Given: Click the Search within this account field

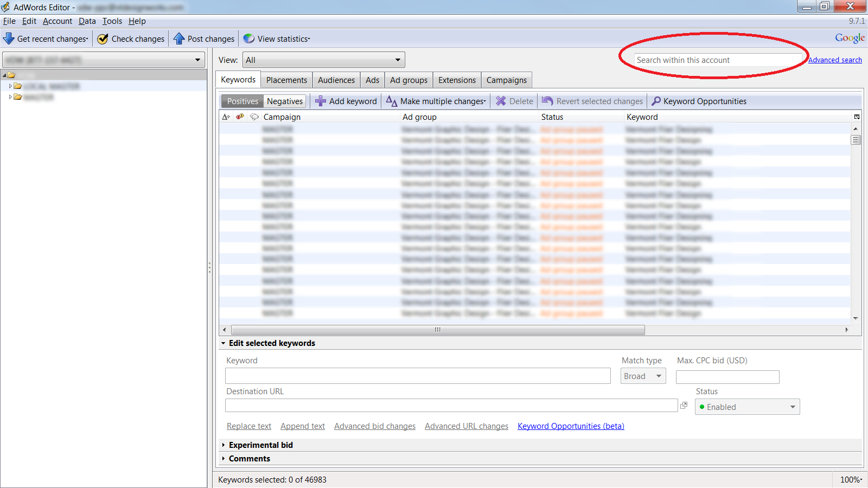Looking at the screenshot, I should (x=718, y=60).
